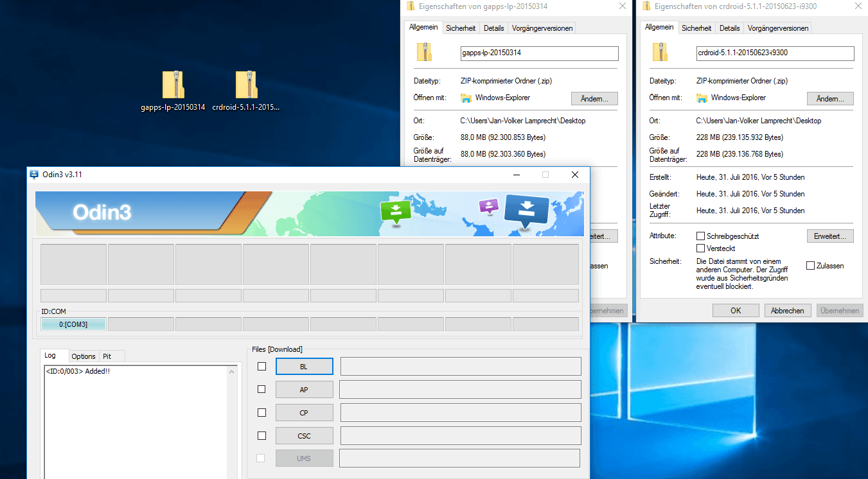The width and height of the screenshot is (868, 479).
Task: Open Sicherheit tab in gapps properties
Action: (x=461, y=28)
